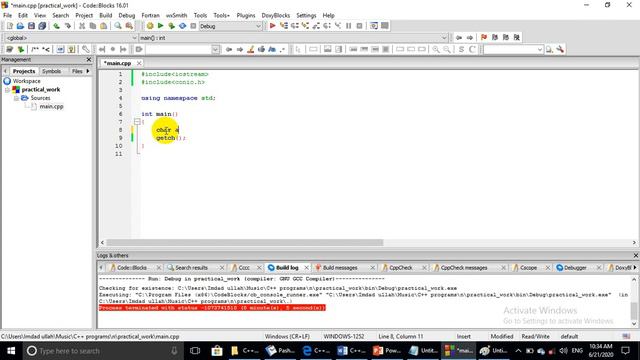Click the Redo toolbar icon
Screen dimensions: 640x360
(x=67, y=26)
